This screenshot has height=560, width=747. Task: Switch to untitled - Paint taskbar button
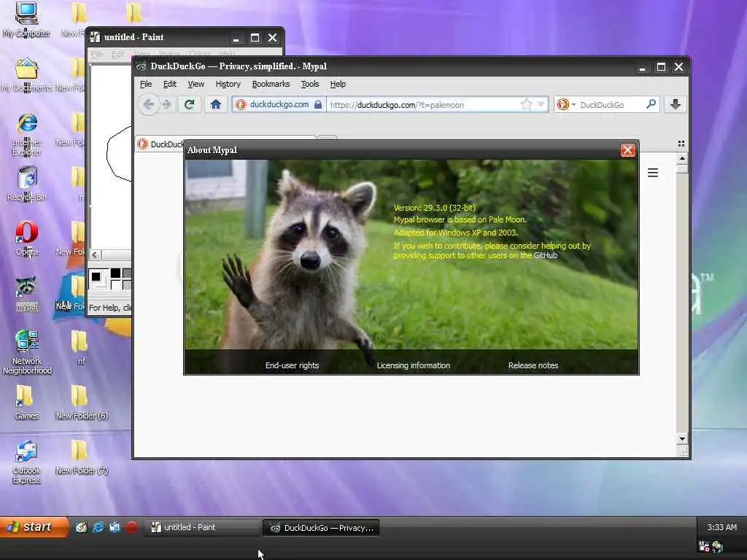tap(201, 527)
